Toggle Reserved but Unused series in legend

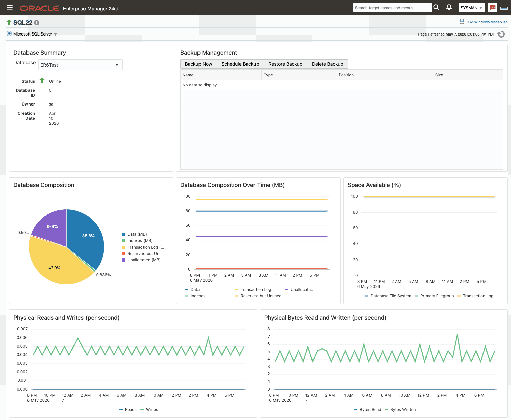[x=258, y=296]
